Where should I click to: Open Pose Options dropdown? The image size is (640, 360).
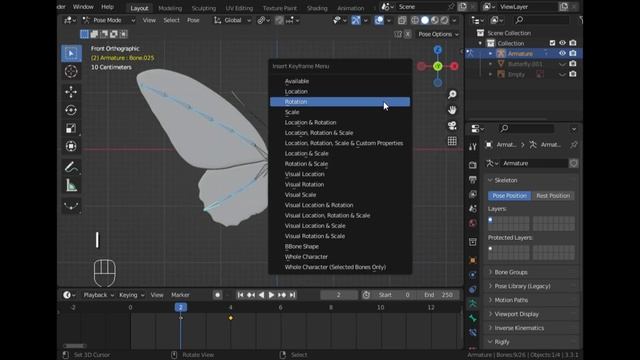coord(438,34)
